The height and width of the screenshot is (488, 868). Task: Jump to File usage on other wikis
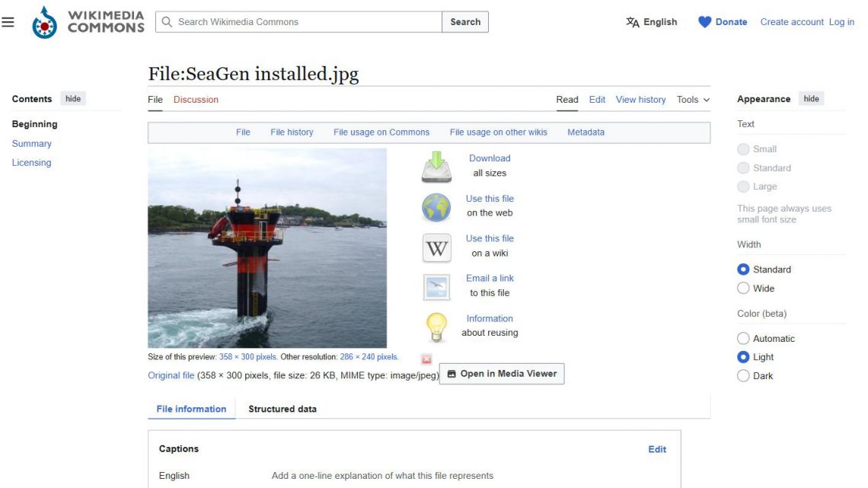click(x=498, y=132)
